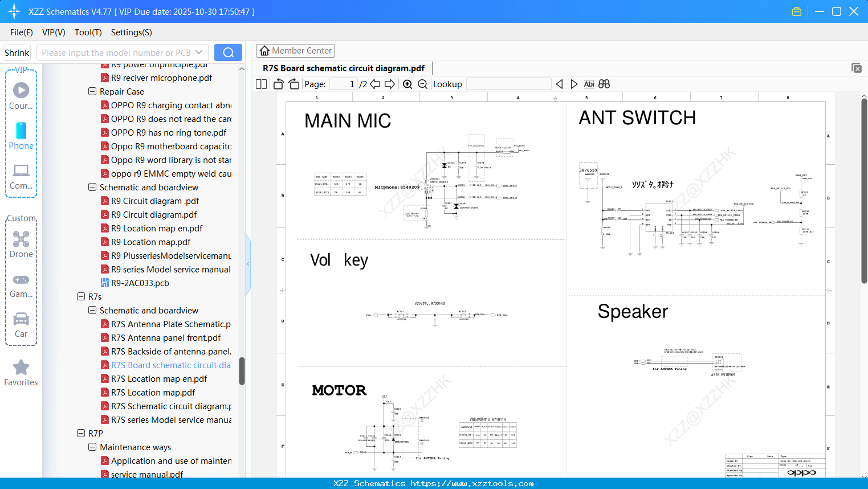
Task: Switch to two-page view mode
Action: pyautogui.click(x=261, y=84)
